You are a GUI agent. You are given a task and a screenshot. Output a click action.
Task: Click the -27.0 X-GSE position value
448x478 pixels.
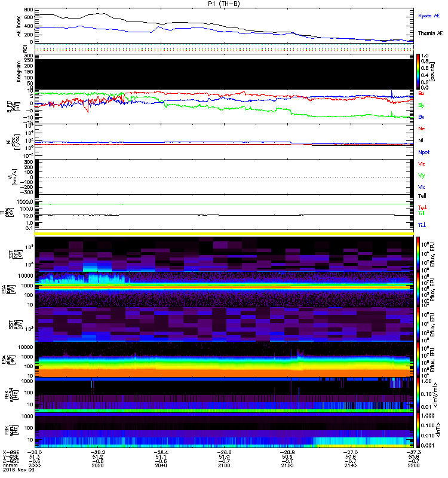(351, 453)
